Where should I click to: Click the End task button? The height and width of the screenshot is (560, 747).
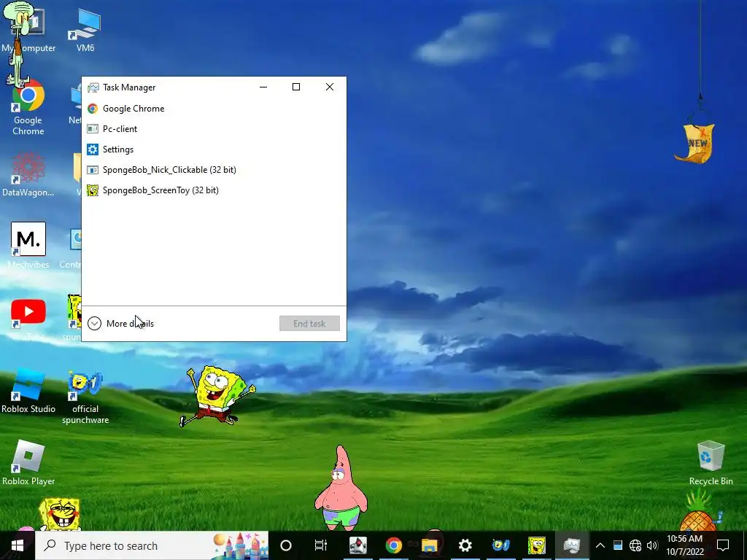click(309, 324)
